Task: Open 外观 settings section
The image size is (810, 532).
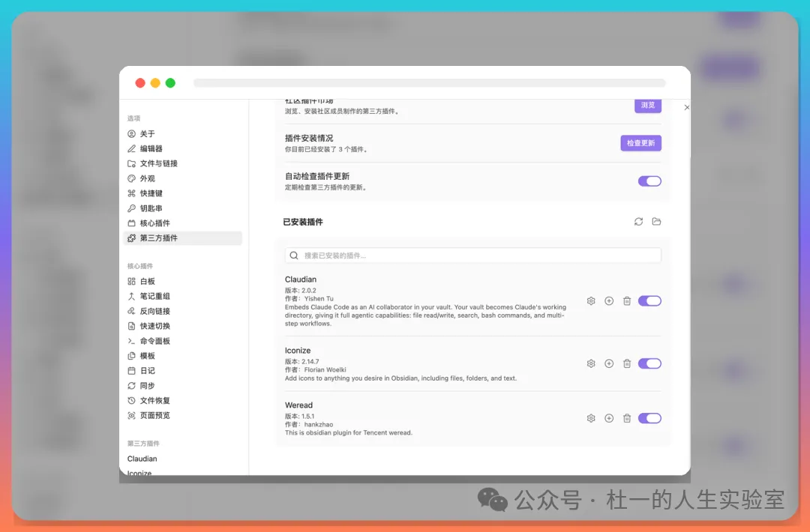Action: pyautogui.click(x=184, y=178)
